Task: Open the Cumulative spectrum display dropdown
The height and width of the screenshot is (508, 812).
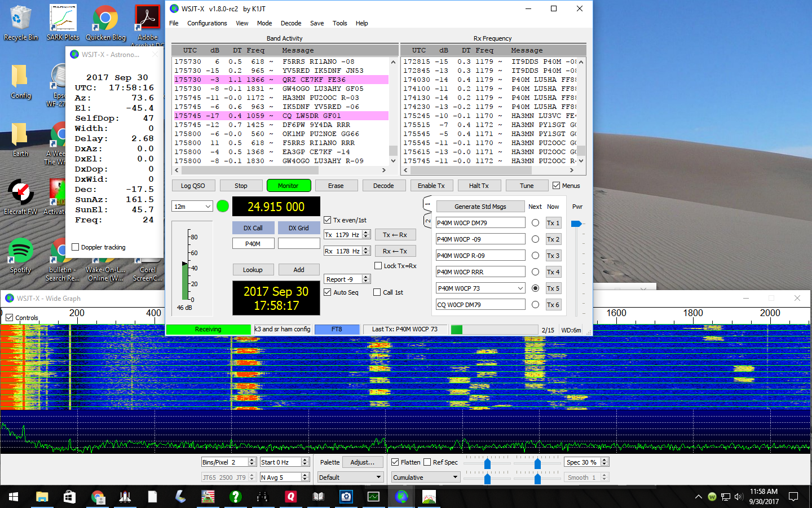Action: click(x=425, y=477)
